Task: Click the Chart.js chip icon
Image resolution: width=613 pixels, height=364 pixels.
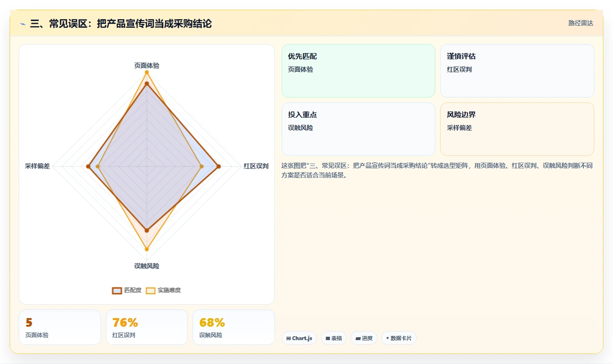Action: point(288,338)
